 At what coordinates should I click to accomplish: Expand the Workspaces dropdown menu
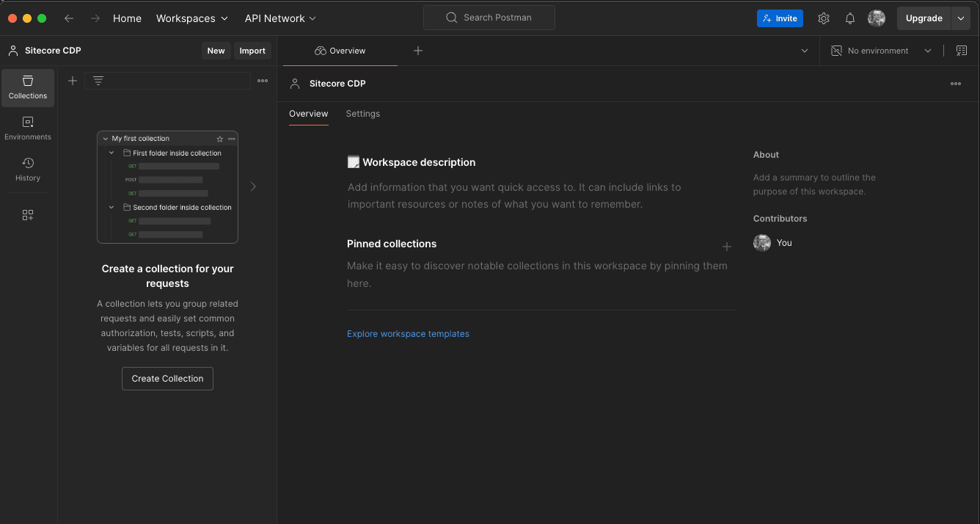(x=192, y=18)
